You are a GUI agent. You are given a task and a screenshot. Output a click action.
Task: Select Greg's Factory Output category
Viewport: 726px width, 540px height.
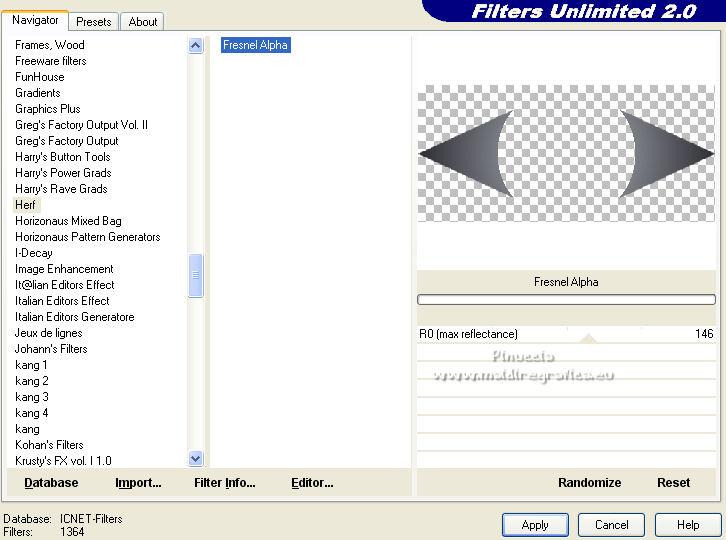coord(67,141)
